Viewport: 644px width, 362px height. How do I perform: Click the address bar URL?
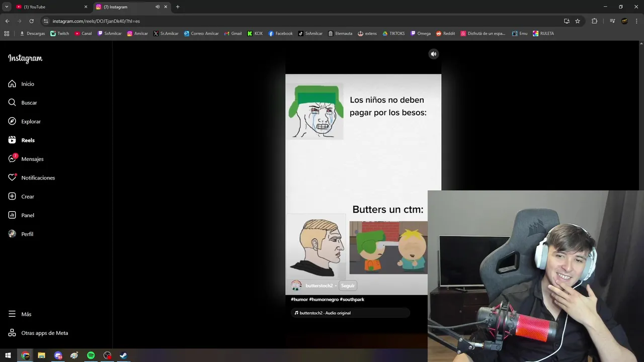pos(96,21)
